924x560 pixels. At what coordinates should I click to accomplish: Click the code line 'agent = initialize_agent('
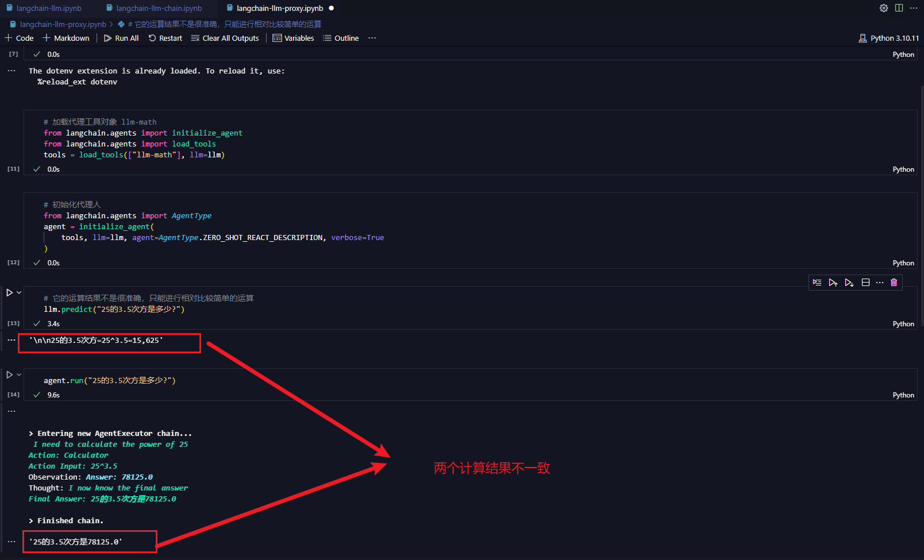point(99,227)
